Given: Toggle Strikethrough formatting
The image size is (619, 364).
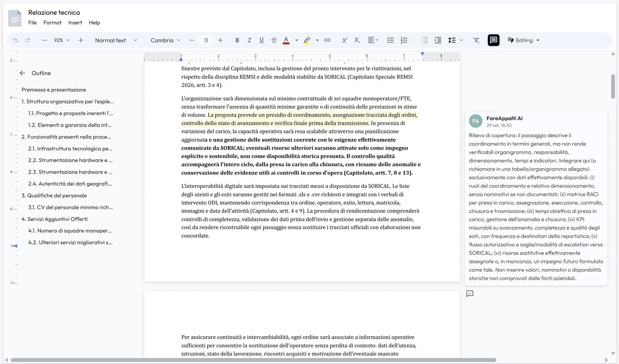Looking at the screenshot, I should [x=274, y=40].
